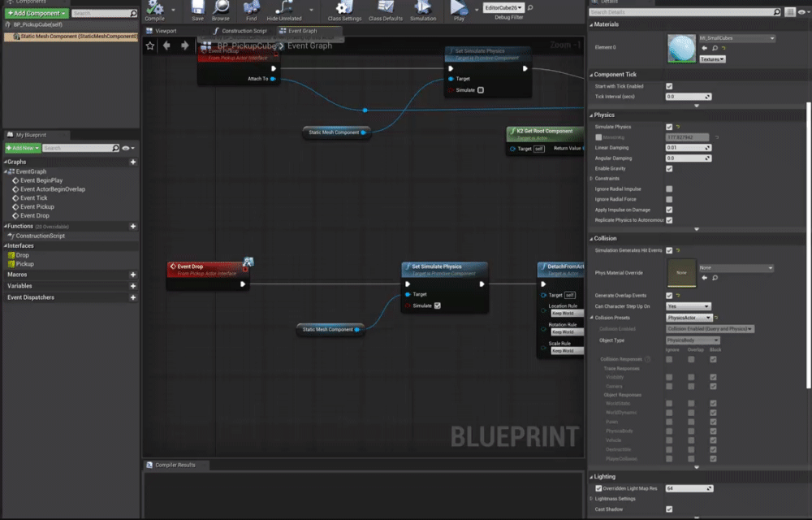
Task: Enable Ignore Radial Force checkbox
Action: pos(669,199)
